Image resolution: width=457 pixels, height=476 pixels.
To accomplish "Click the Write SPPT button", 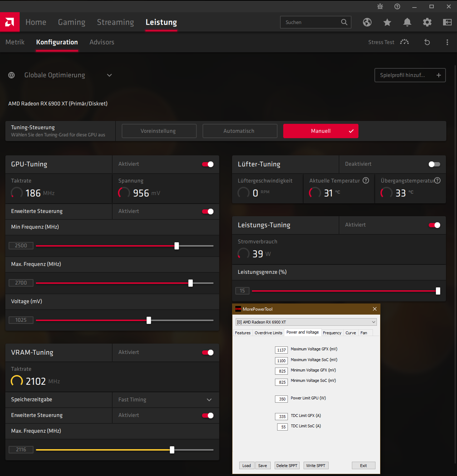I will click(x=316, y=466).
